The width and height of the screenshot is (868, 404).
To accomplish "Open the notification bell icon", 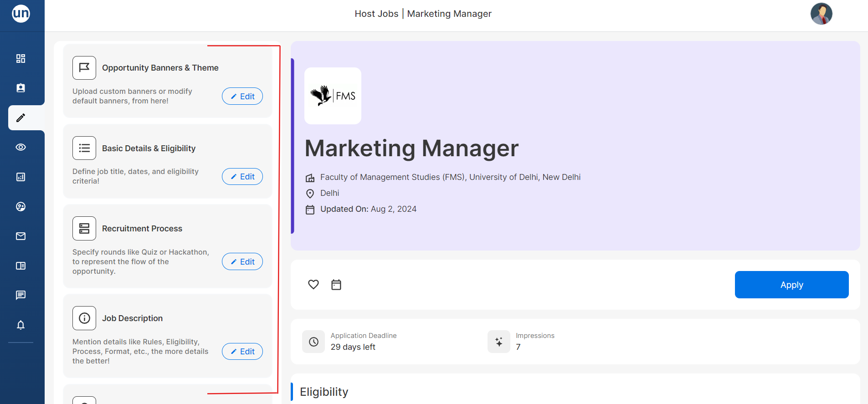I will pyautogui.click(x=21, y=325).
